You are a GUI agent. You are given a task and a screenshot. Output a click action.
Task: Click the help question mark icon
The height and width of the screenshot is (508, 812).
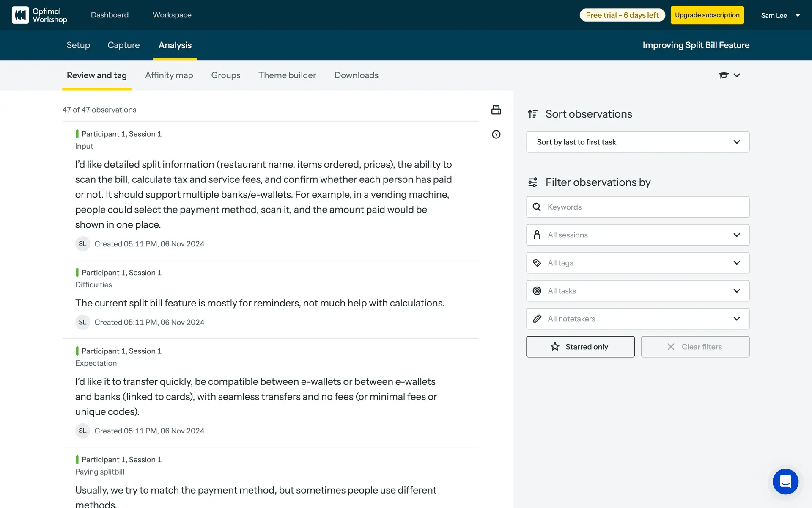coord(496,135)
